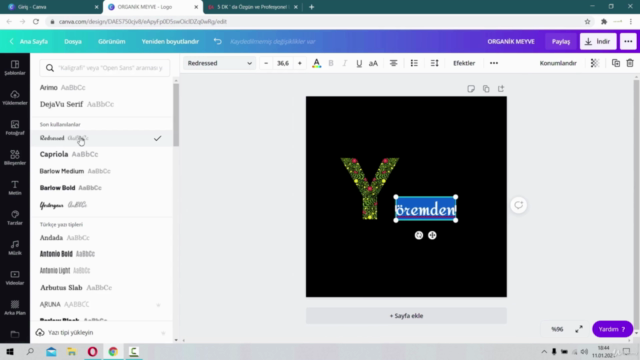Click the undo arrow icon
The width and height of the screenshot is (640, 360).
[218, 41]
